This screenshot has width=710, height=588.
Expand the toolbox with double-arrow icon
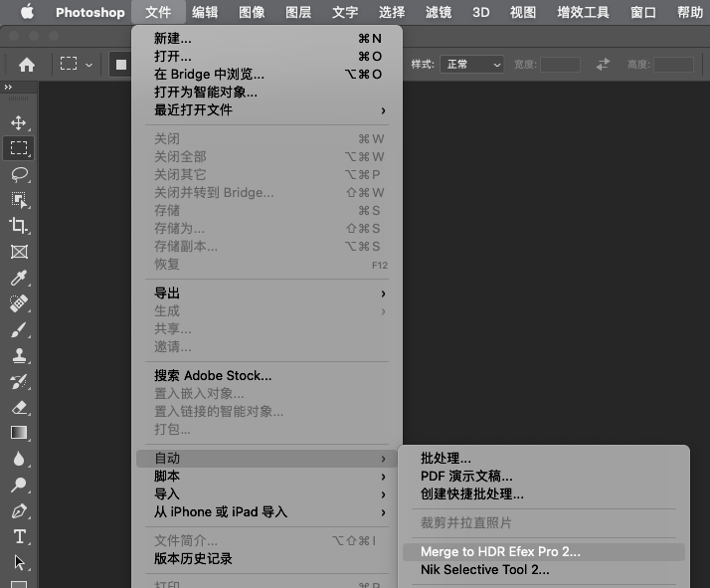[8, 87]
